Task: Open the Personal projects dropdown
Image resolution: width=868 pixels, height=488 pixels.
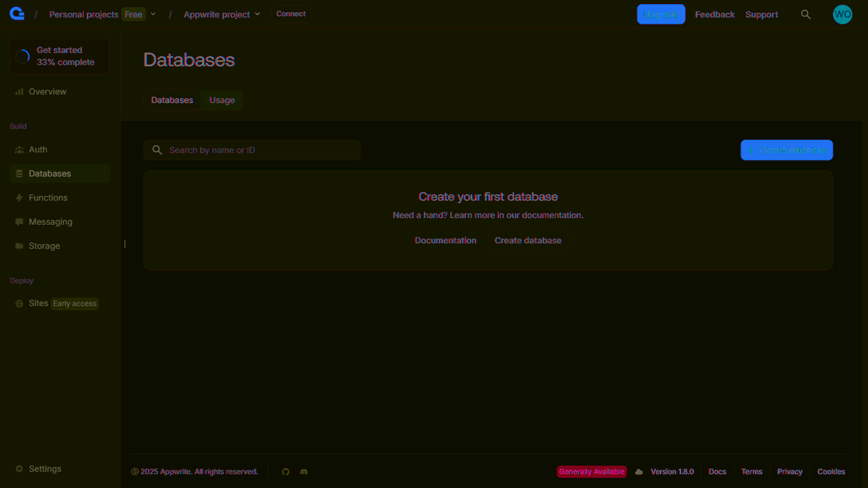Action: coord(153,14)
